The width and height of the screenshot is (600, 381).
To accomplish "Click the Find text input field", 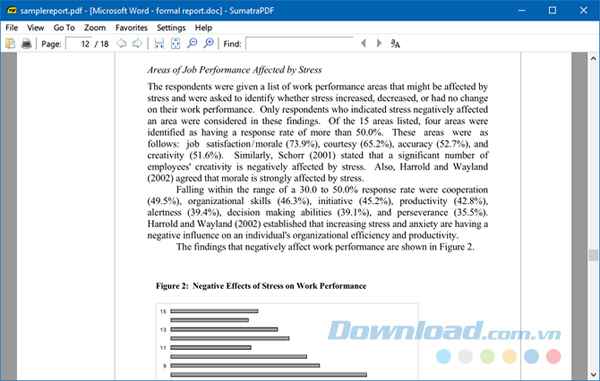I will 300,43.
